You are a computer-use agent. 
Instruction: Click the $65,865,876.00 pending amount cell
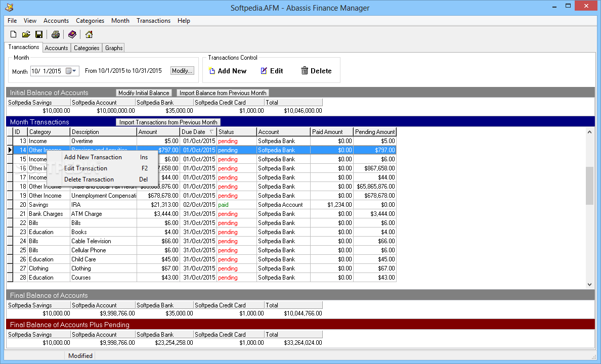(x=374, y=187)
